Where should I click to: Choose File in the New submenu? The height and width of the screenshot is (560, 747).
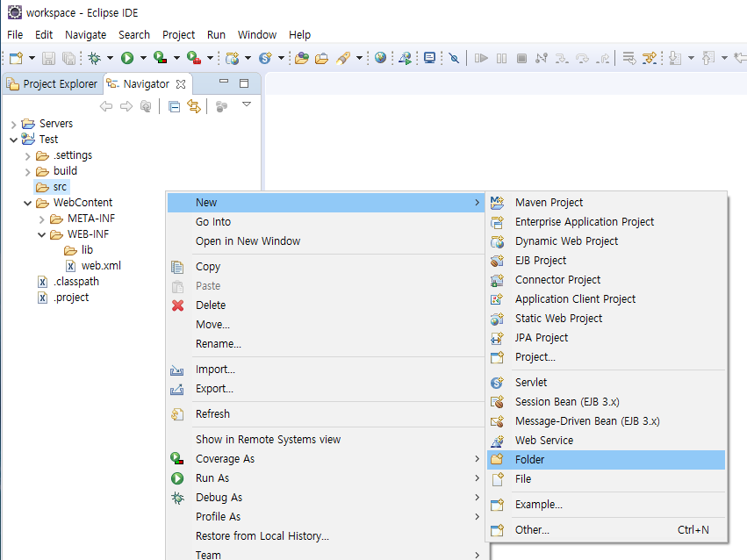pyautogui.click(x=606, y=479)
